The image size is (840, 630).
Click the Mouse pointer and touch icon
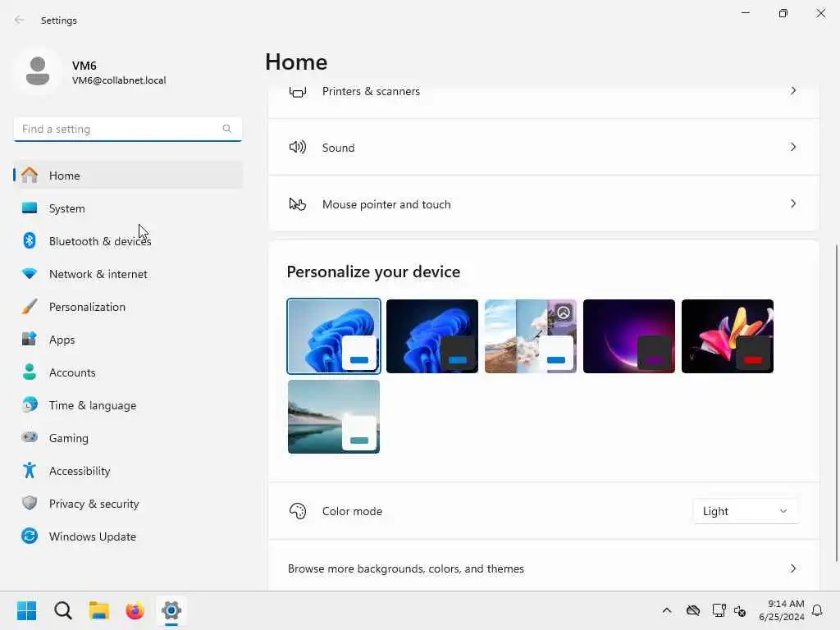click(x=297, y=204)
